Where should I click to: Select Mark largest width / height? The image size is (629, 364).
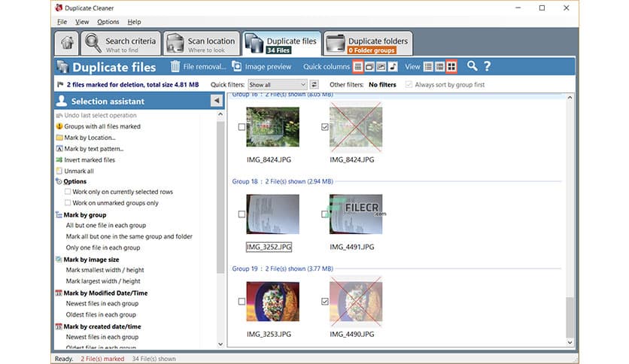tap(103, 281)
